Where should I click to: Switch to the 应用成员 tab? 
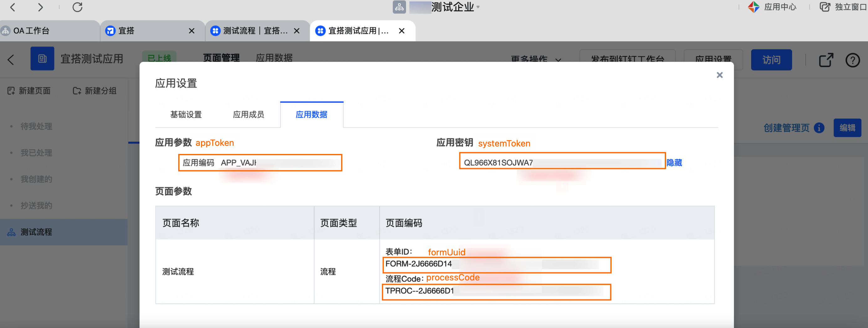point(249,115)
